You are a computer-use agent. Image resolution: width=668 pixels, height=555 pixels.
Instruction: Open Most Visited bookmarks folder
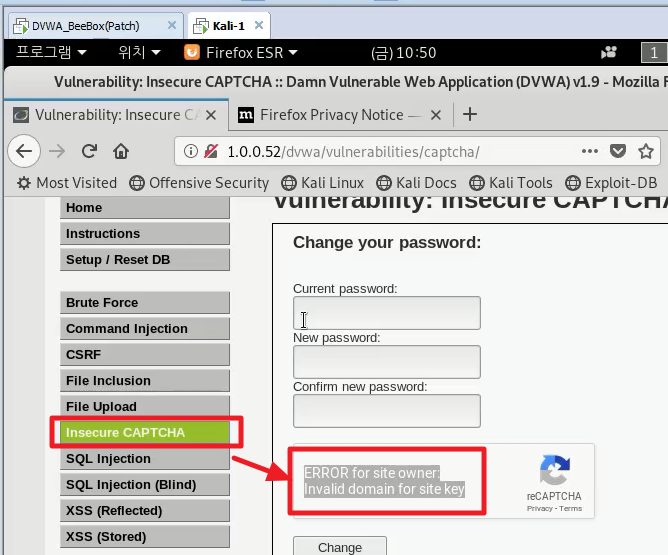click(x=67, y=183)
